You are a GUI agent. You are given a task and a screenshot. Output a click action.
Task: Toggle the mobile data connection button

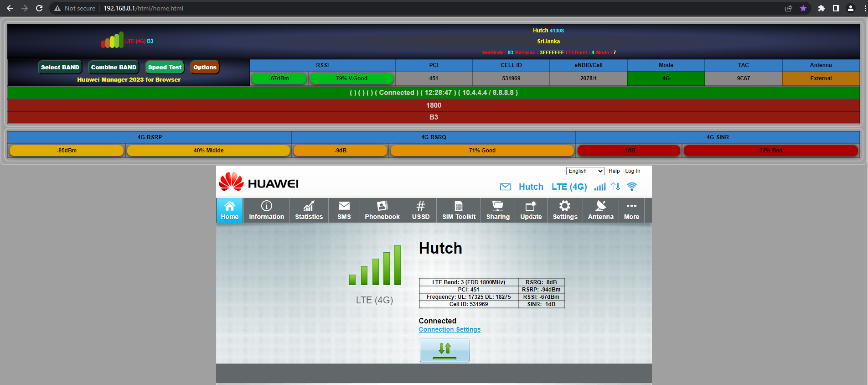pyautogui.click(x=444, y=350)
